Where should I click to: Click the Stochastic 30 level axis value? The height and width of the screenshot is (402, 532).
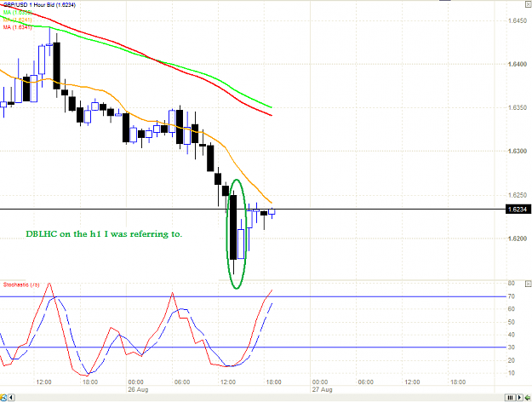pyautogui.click(x=512, y=347)
